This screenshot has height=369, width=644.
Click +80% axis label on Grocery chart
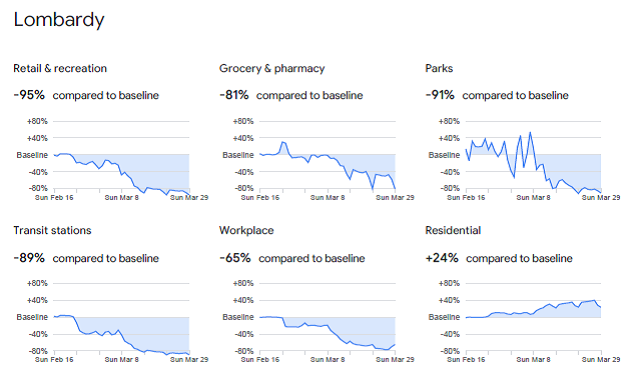coord(243,122)
